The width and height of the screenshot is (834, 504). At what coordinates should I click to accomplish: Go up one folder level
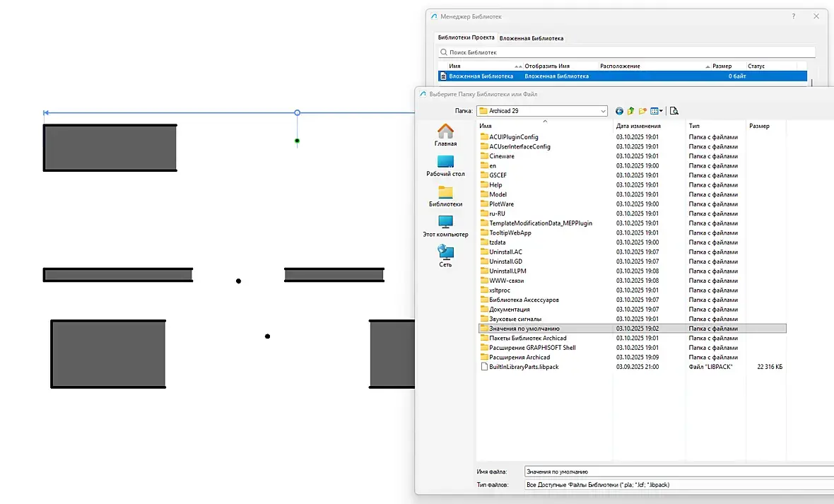click(631, 111)
